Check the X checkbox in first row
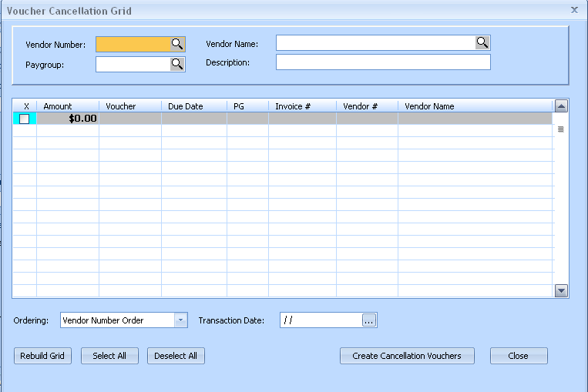This screenshot has height=392, width=588. coord(25,119)
